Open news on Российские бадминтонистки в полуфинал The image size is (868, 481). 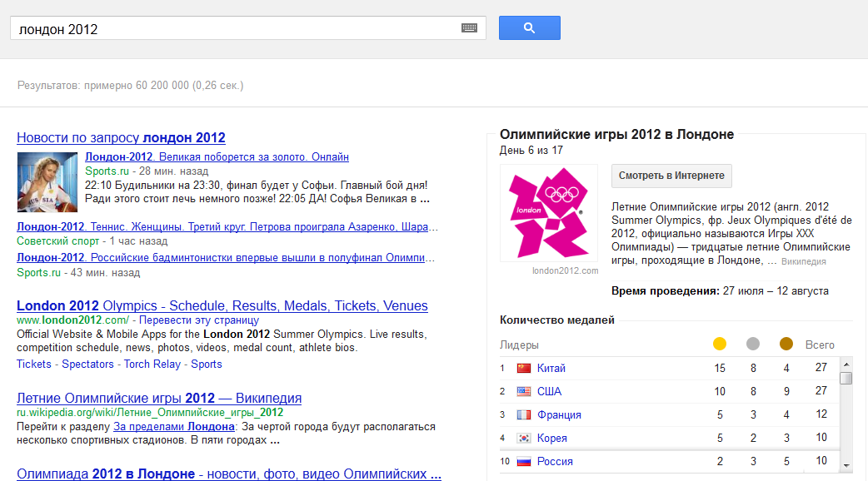pos(226,258)
